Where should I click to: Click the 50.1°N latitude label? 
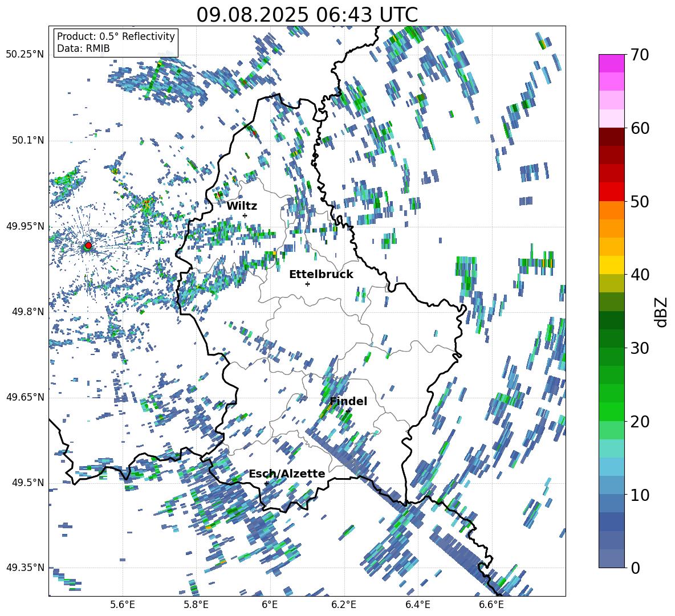click(27, 140)
